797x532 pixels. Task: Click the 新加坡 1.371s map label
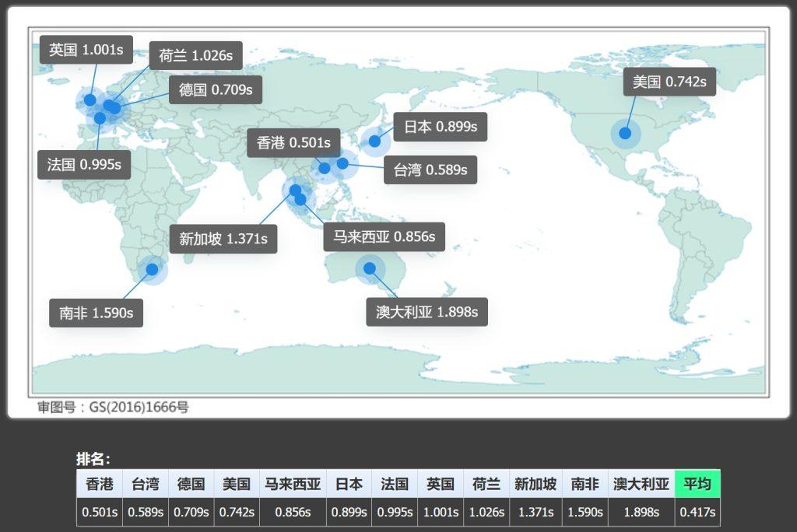[223, 239]
